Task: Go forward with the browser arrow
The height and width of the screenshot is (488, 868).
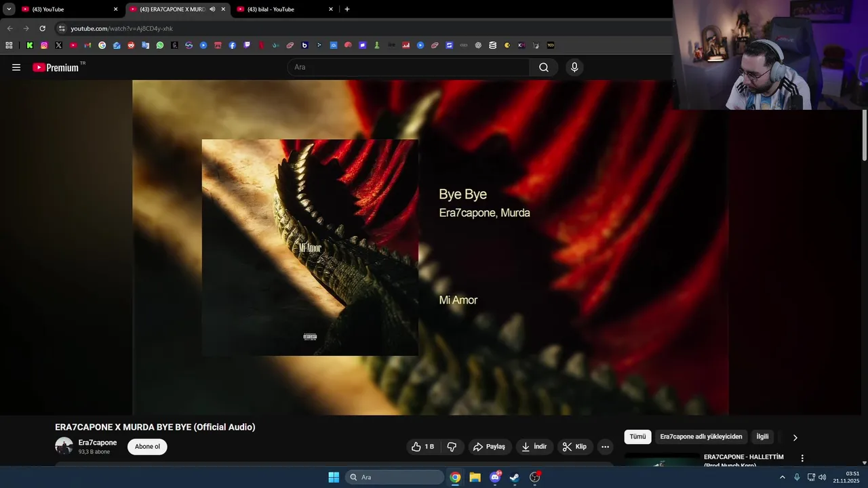Action: pyautogui.click(x=26, y=28)
